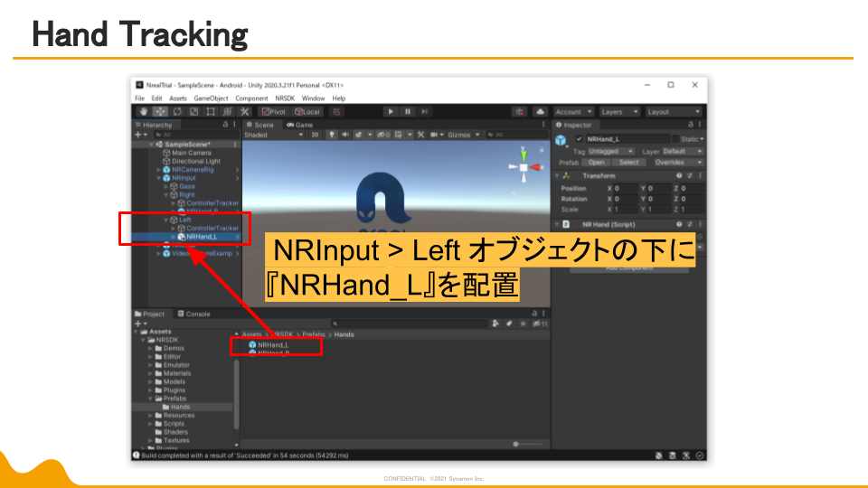Click Project create (+) button
The height and width of the screenshot is (488, 868).
click(x=141, y=324)
